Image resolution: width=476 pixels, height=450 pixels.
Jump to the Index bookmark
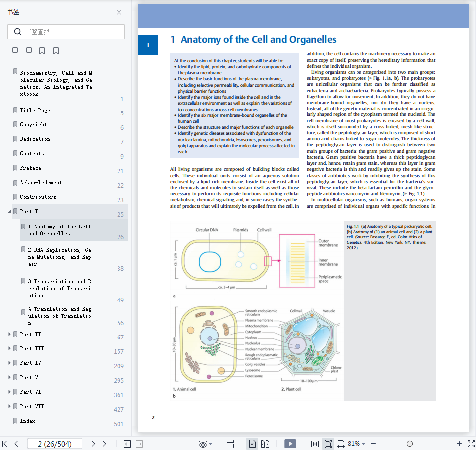click(x=27, y=421)
